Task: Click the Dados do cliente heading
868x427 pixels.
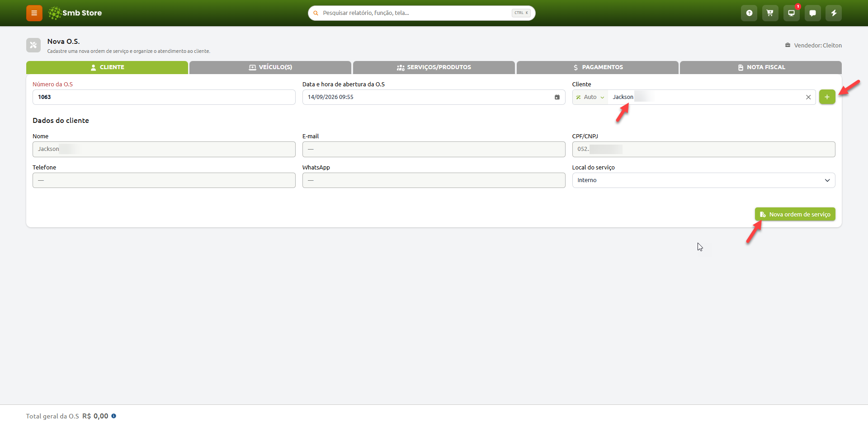Action: (61, 121)
